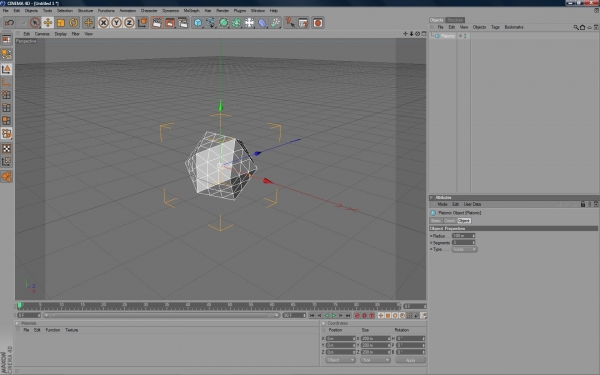Viewport: 600px width, 375px height.
Task: Toggle viewport layout icon at viewport corner
Action: coord(424,34)
